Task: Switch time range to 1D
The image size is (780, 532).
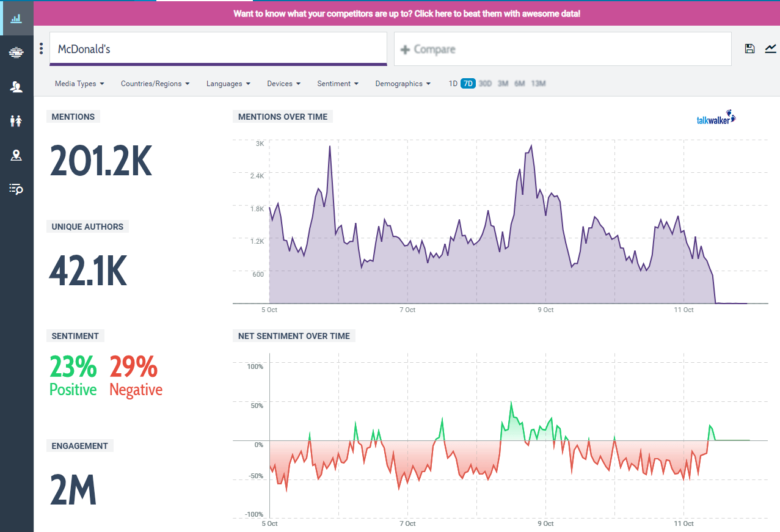Action: [453, 84]
